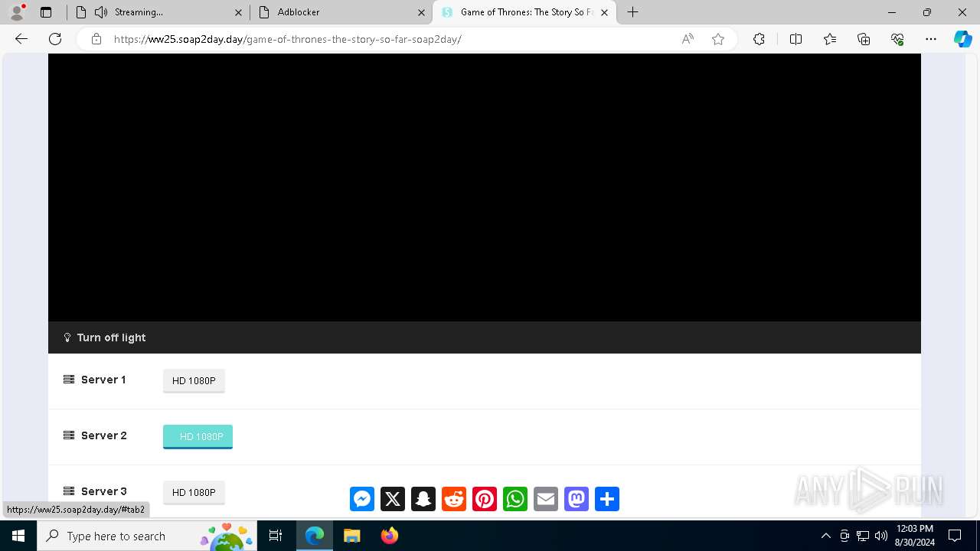This screenshot has width=980, height=551.
Task: Open tab actions menu
Action: [x=46, y=12]
